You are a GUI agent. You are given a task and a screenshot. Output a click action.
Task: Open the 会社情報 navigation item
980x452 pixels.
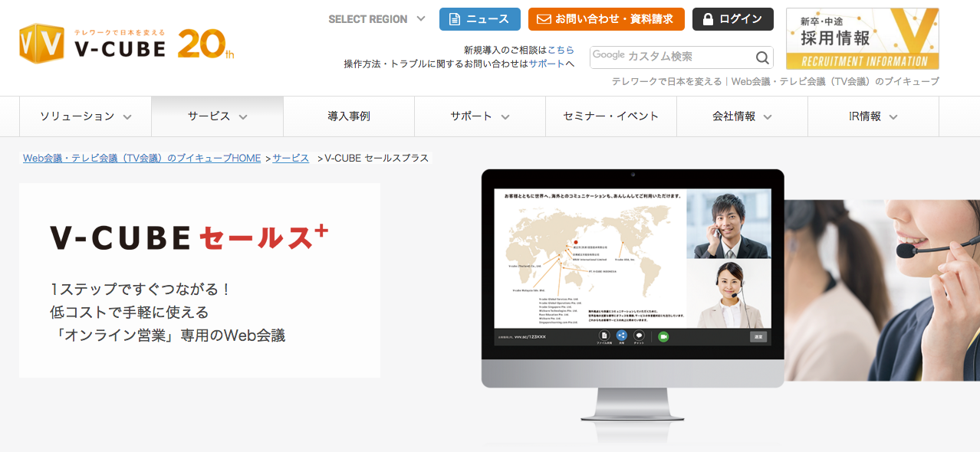pos(742,116)
